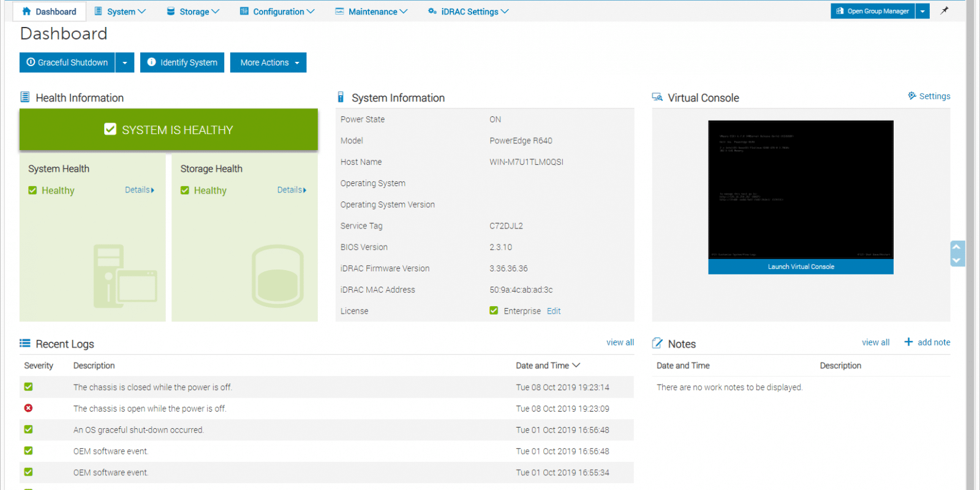Viewport: 980px width, 490px height.
Task: Click the System Information server icon
Action: (x=341, y=97)
